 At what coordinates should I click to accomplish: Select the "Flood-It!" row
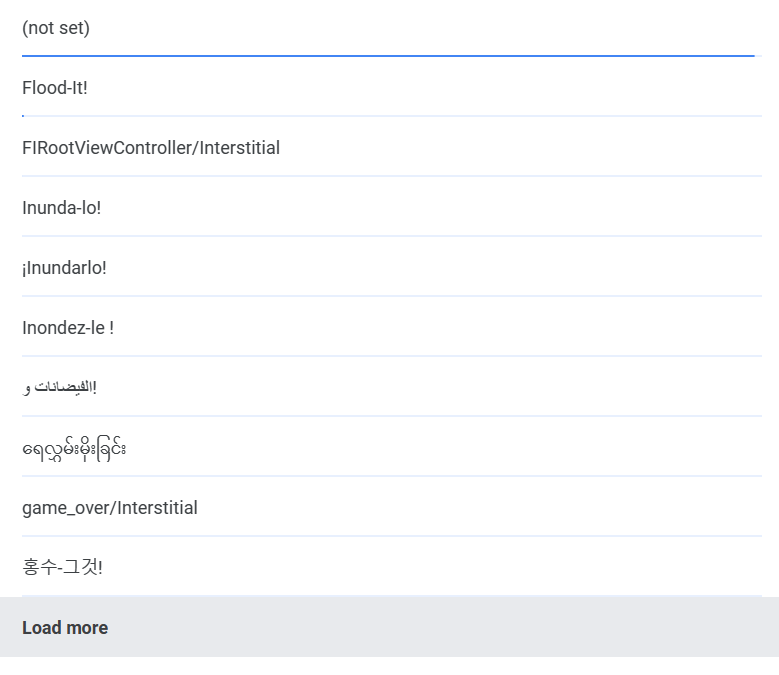click(x=391, y=88)
